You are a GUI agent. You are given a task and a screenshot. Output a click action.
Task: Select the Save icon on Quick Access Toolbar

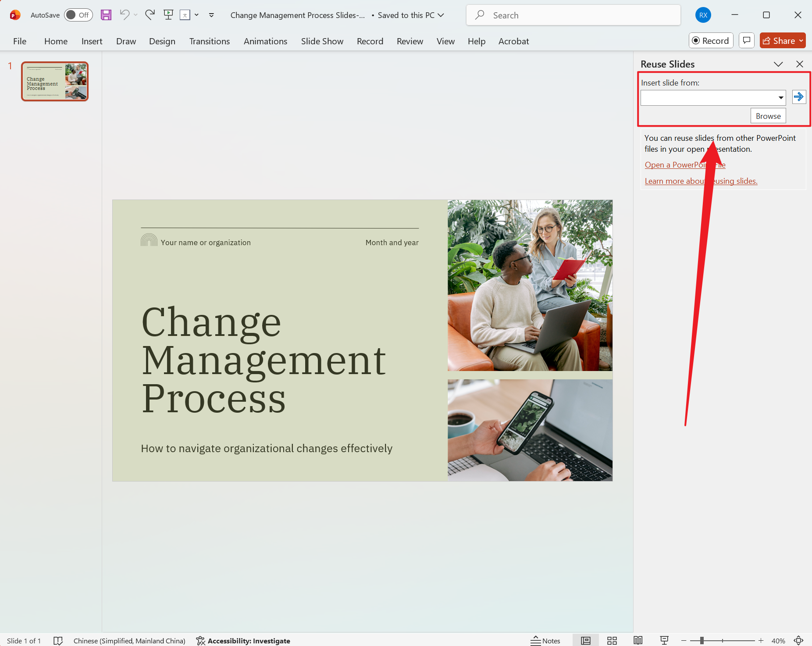click(x=105, y=14)
